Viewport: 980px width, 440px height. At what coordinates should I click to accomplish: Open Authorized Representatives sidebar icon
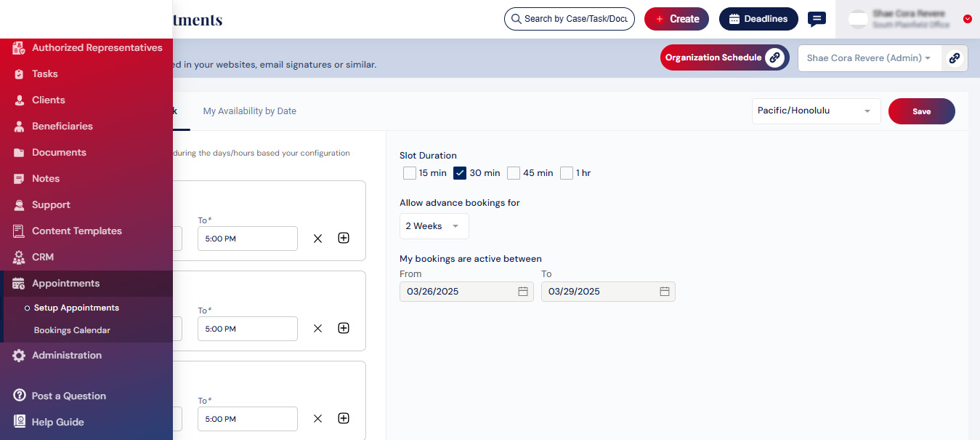(19, 48)
